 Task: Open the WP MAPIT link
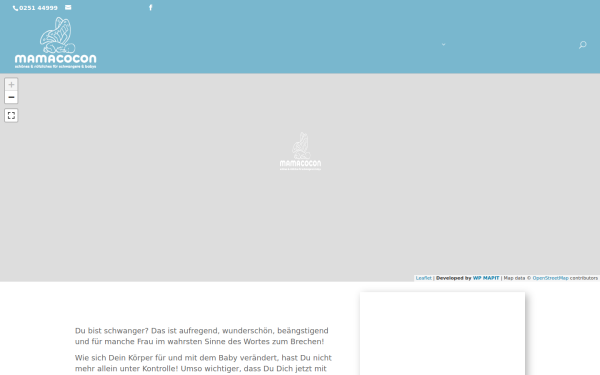point(486,278)
